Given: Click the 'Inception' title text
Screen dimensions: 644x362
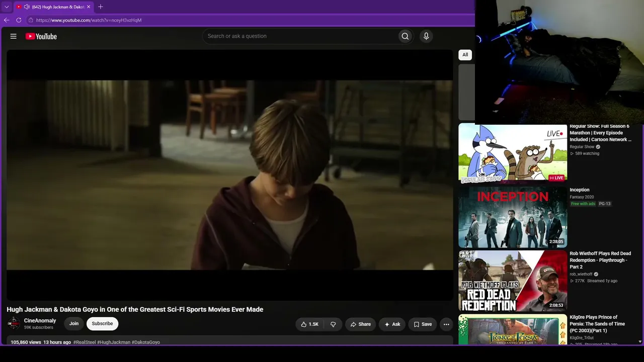Looking at the screenshot, I should 580,190.
